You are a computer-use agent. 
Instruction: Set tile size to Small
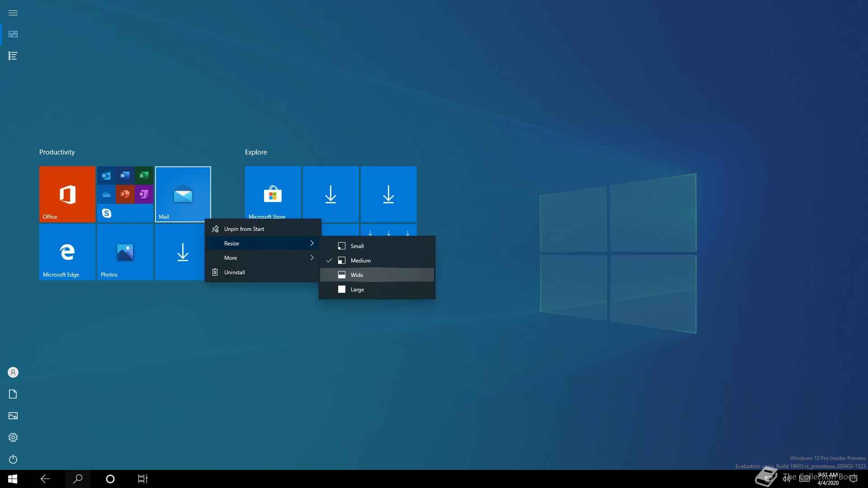(x=377, y=246)
